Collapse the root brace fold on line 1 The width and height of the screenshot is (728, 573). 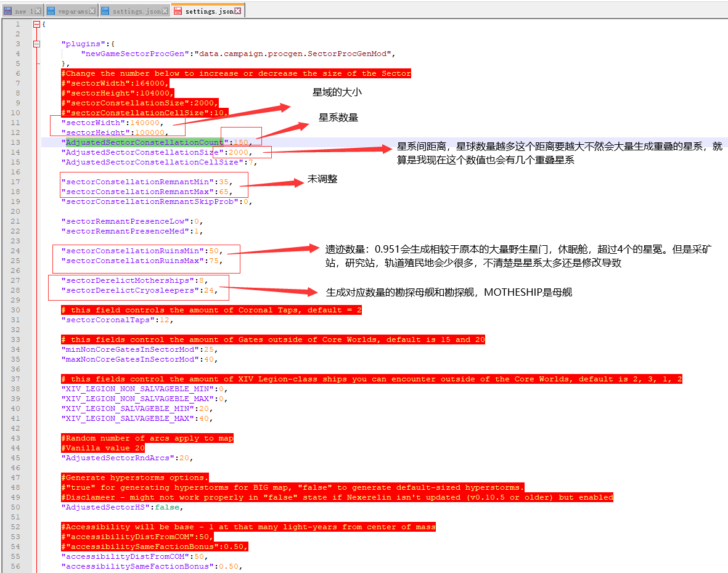pyautogui.click(x=36, y=24)
